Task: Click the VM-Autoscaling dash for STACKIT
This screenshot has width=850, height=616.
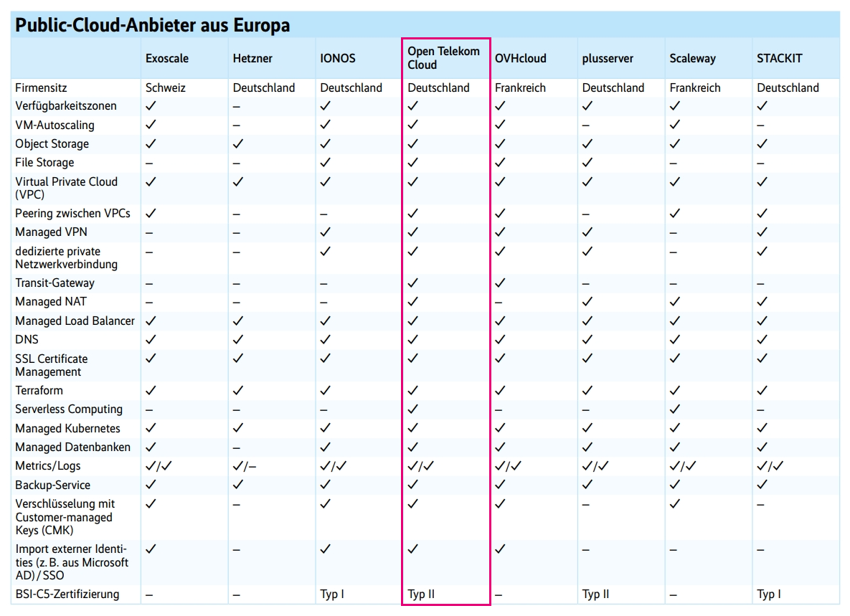Action: [x=760, y=125]
